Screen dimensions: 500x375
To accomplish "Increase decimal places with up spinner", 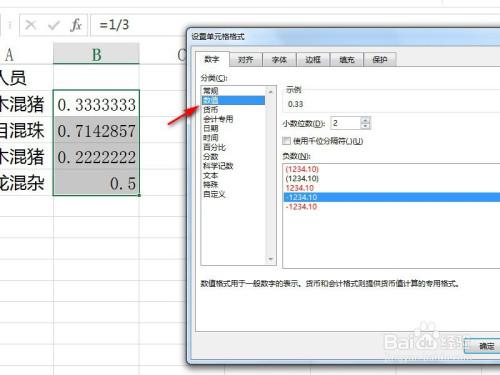I will click(x=365, y=120).
